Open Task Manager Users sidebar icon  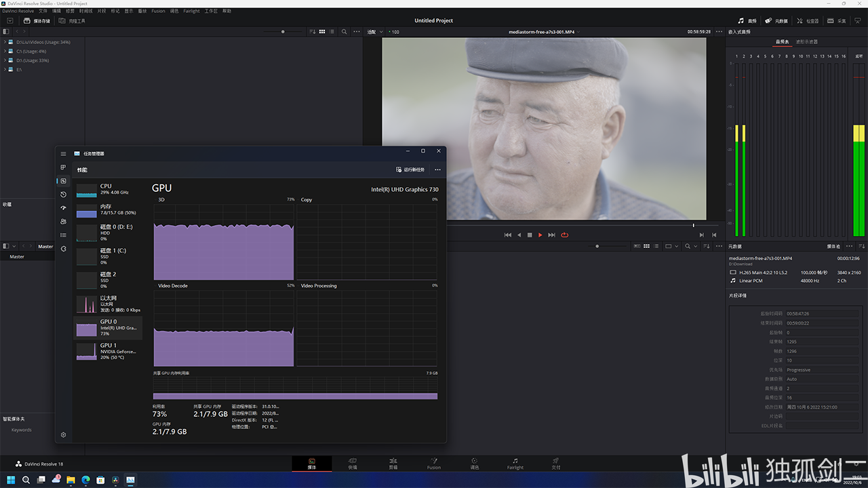[63, 222]
